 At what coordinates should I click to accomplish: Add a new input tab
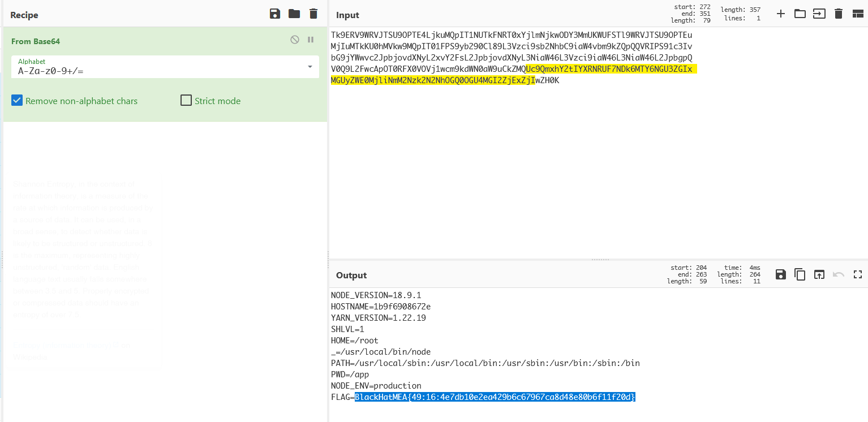[x=781, y=14]
